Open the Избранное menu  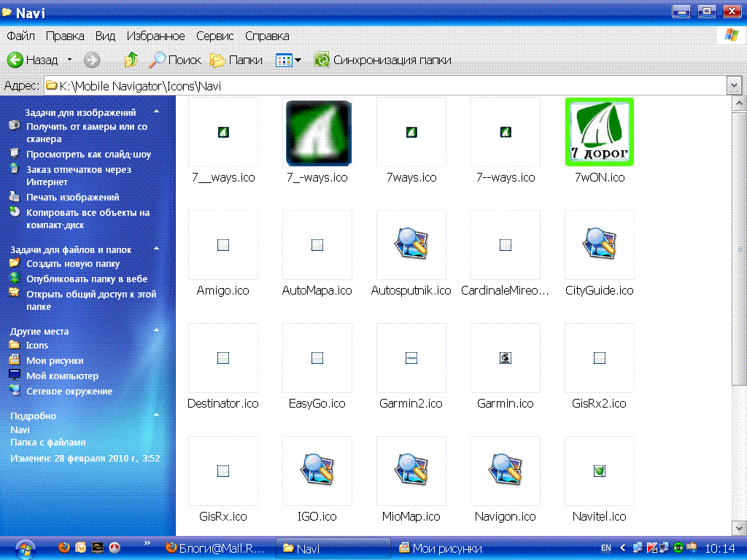[x=155, y=36]
